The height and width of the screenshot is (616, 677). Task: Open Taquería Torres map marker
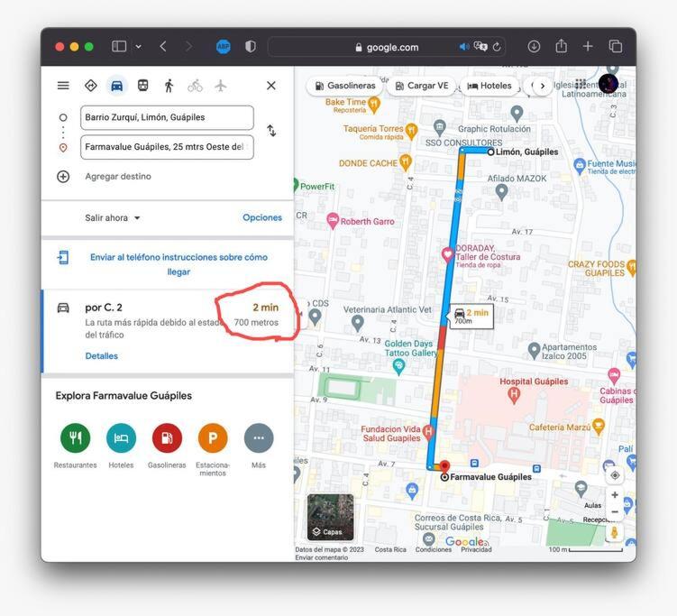point(411,132)
